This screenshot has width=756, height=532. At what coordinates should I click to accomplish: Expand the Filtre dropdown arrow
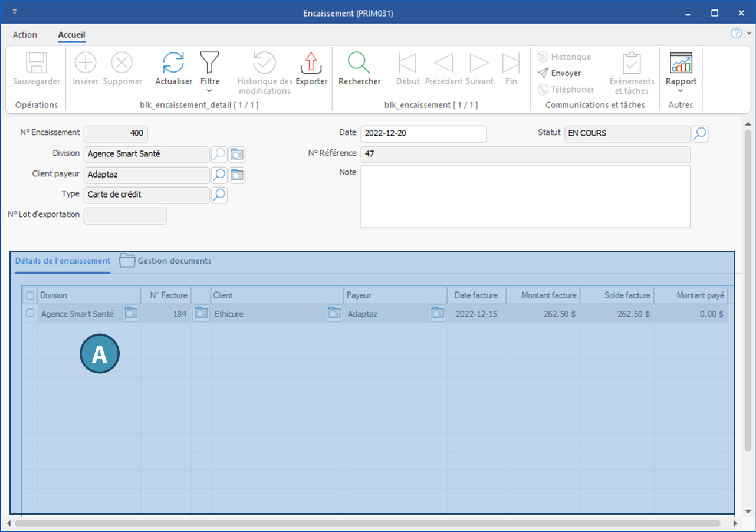(x=209, y=91)
